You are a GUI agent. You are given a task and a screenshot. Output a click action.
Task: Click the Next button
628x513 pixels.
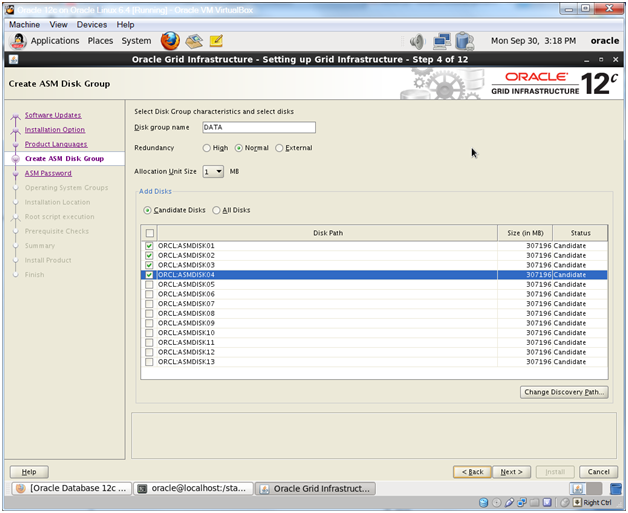(512, 472)
